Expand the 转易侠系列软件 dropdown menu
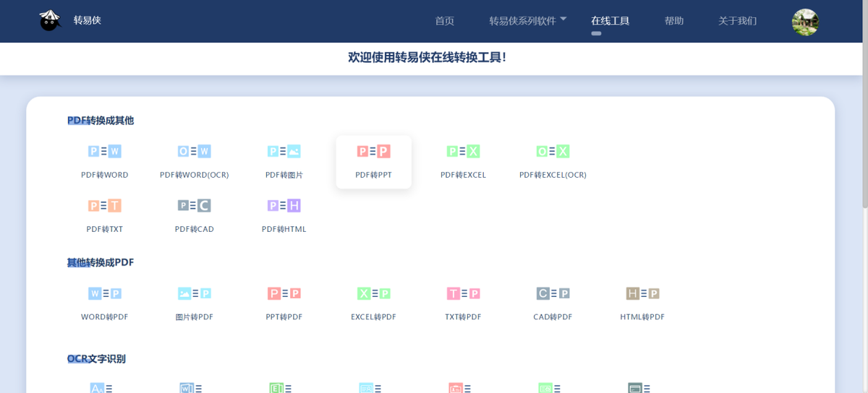 tap(528, 21)
